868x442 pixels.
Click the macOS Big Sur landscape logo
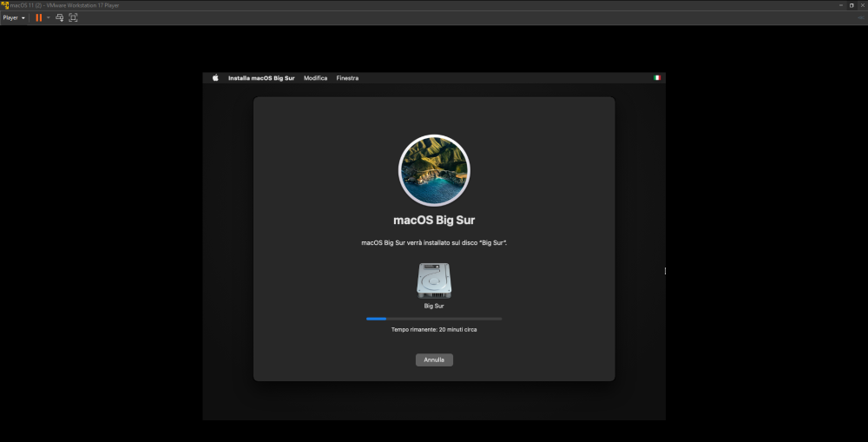point(434,170)
